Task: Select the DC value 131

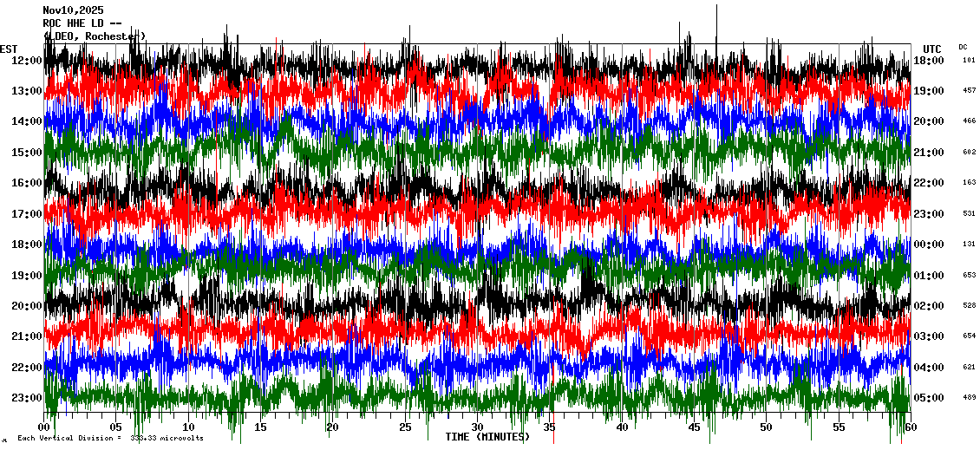Action: point(969,245)
